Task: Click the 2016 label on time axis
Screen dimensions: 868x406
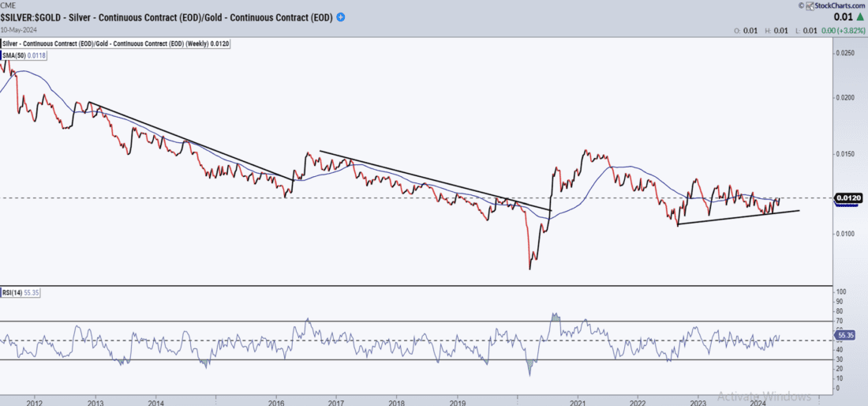Action: tap(277, 401)
